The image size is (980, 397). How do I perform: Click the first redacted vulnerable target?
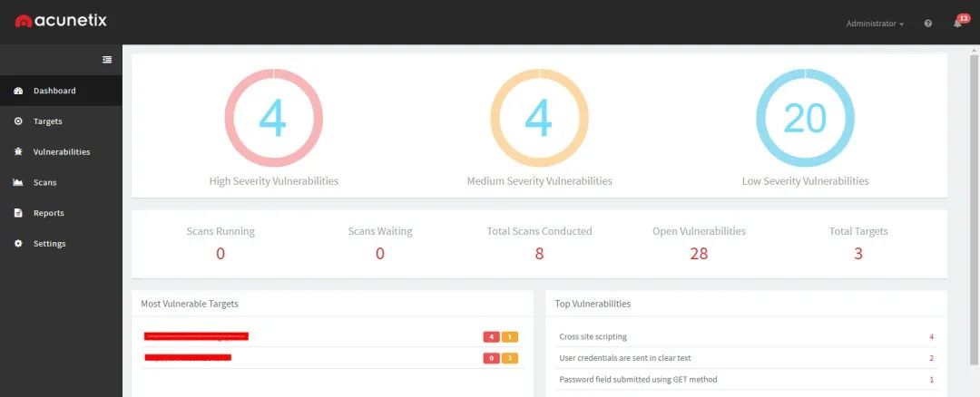[196, 336]
